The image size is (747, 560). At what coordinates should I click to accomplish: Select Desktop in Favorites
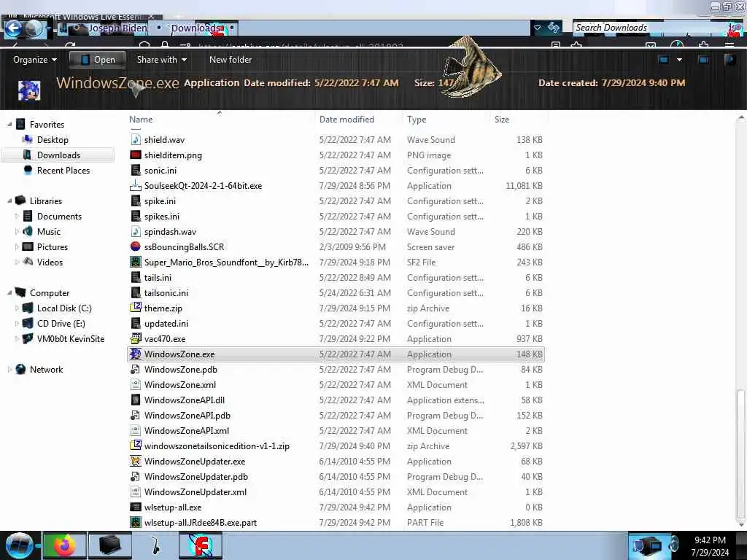pos(53,139)
